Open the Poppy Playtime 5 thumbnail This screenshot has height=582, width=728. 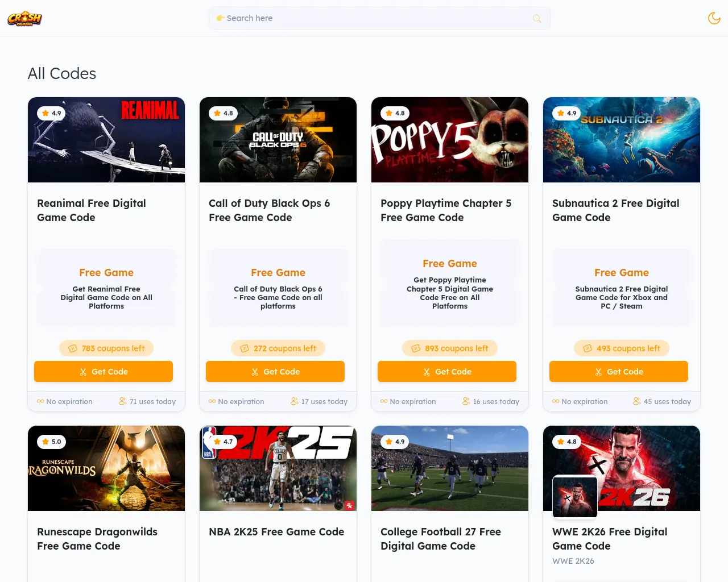(x=450, y=140)
